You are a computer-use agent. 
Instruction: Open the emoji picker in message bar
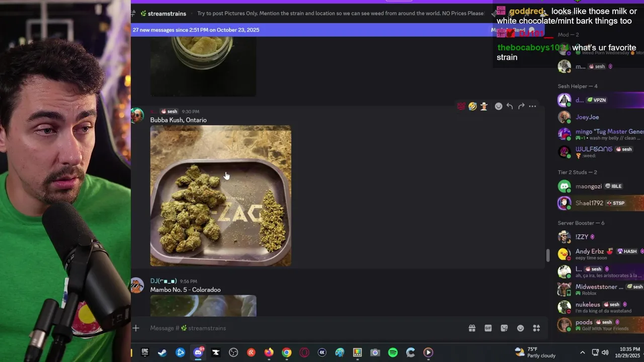tap(520, 328)
